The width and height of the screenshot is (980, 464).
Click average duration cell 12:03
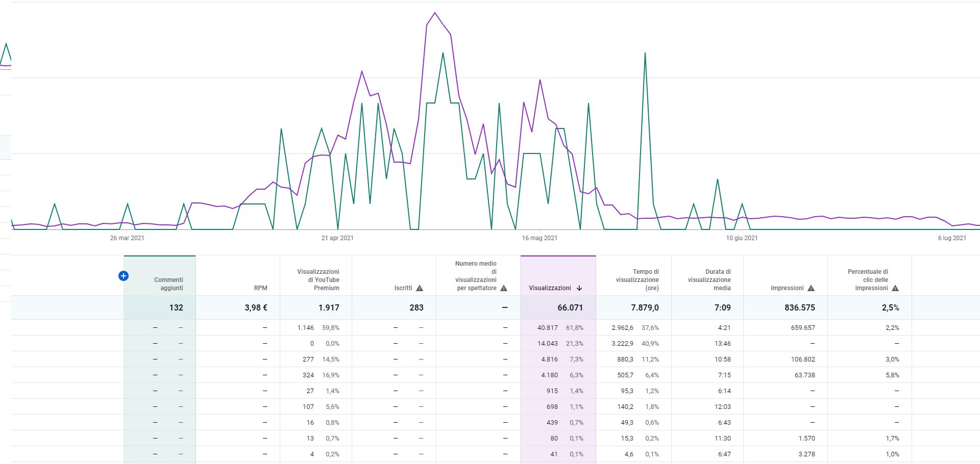(x=723, y=407)
